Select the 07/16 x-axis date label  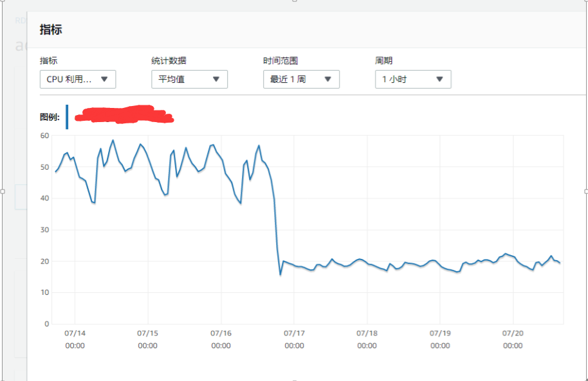[x=221, y=333]
